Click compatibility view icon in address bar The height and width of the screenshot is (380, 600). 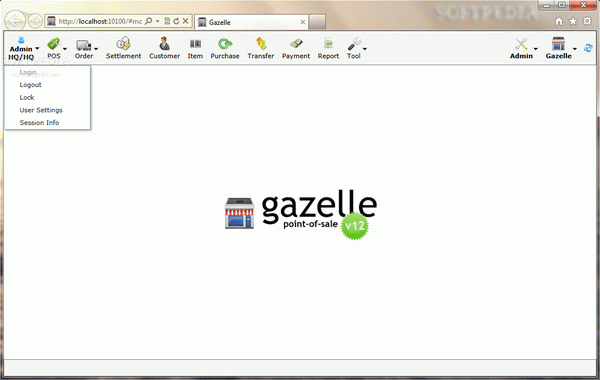pyautogui.click(x=167, y=21)
